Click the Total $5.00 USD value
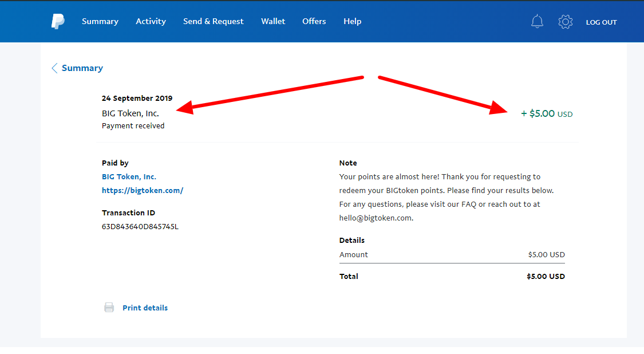Viewport: 644px width, 354px height. click(546, 277)
